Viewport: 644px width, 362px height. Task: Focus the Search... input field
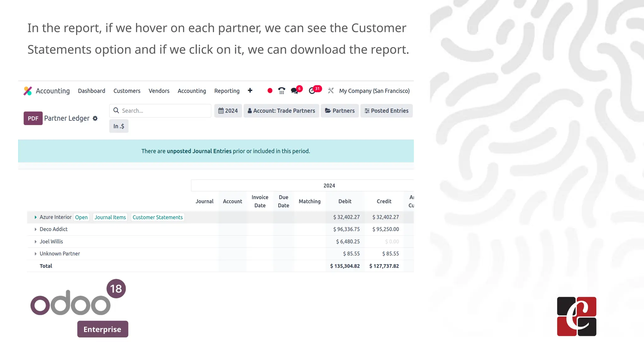(160, 111)
